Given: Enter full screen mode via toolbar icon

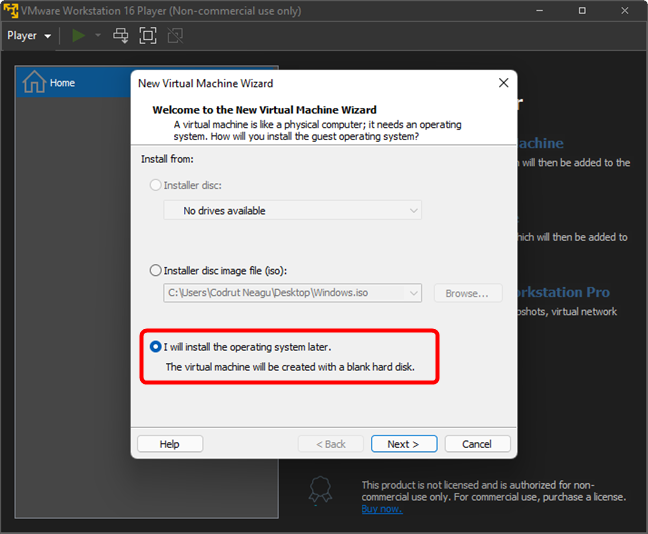Looking at the screenshot, I should click(148, 36).
